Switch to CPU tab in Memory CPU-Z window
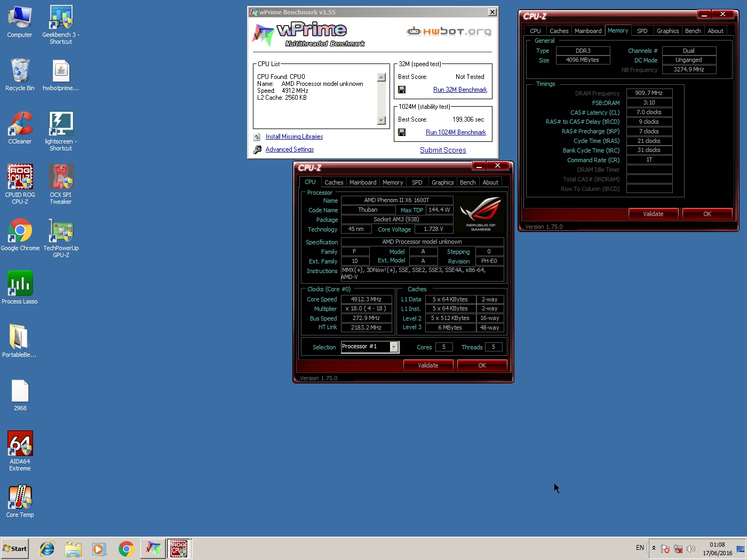Viewport: 747px width, 560px height. coord(535,31)
